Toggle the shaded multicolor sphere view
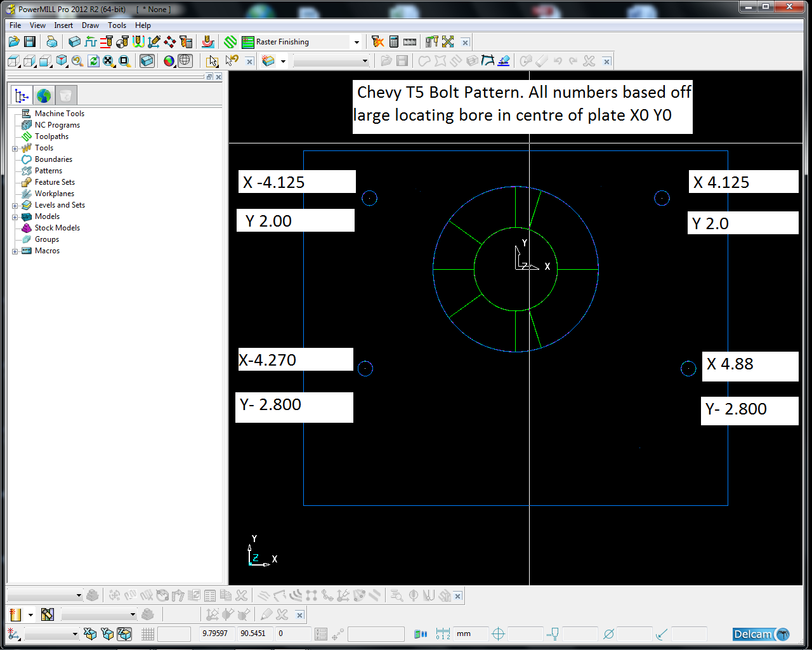 [169, 61]
